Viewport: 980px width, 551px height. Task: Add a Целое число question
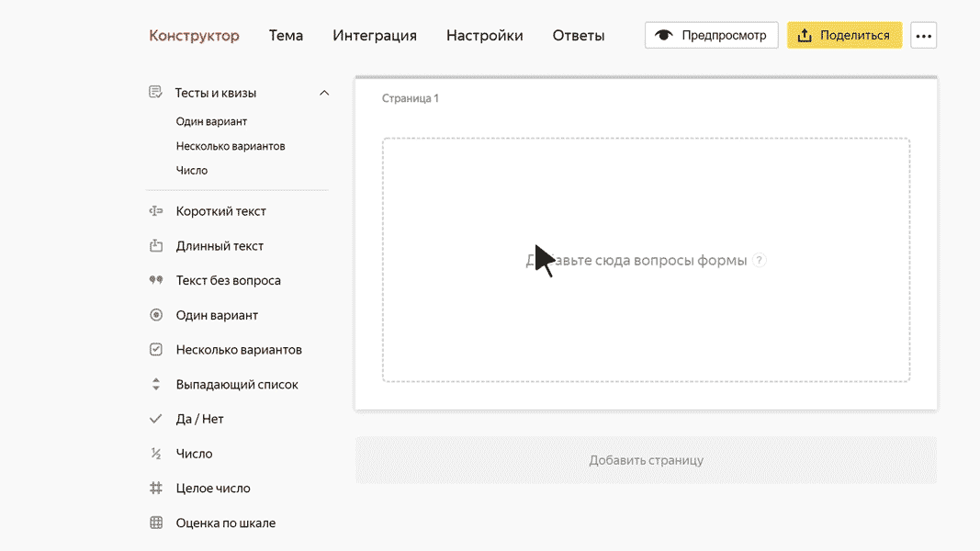point(212,489)
